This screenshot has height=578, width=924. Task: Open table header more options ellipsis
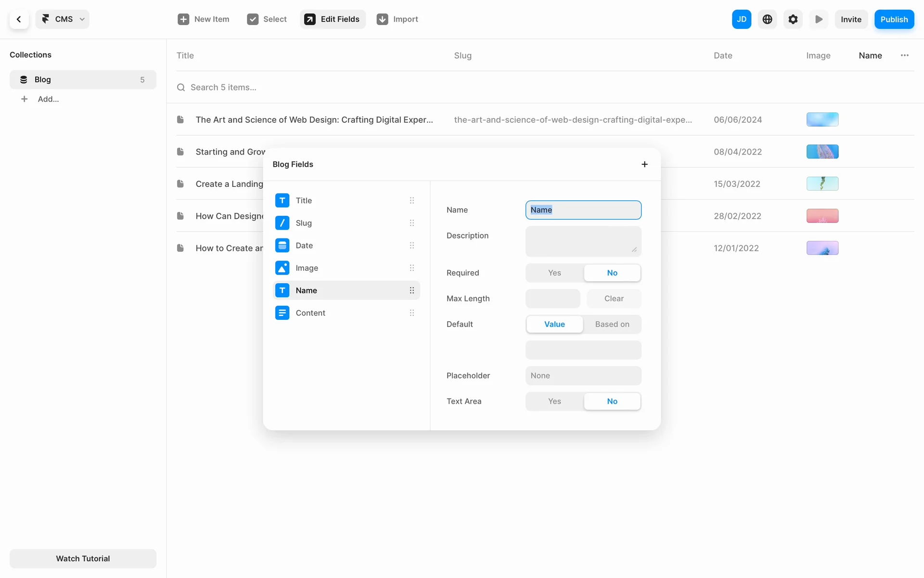(x=904, y=55)
